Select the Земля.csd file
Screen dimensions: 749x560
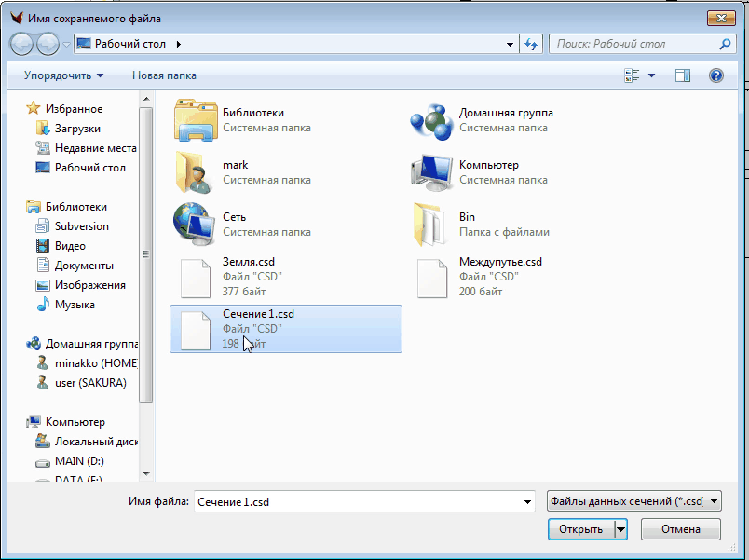click(195, 277)
